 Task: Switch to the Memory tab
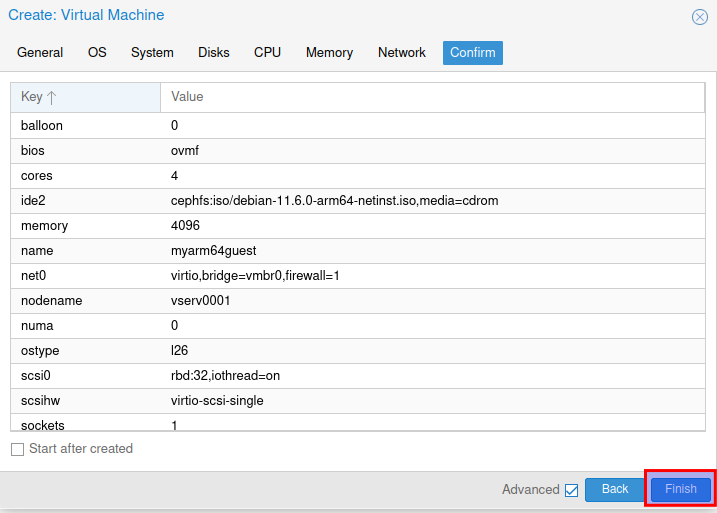tap(329, 53)
